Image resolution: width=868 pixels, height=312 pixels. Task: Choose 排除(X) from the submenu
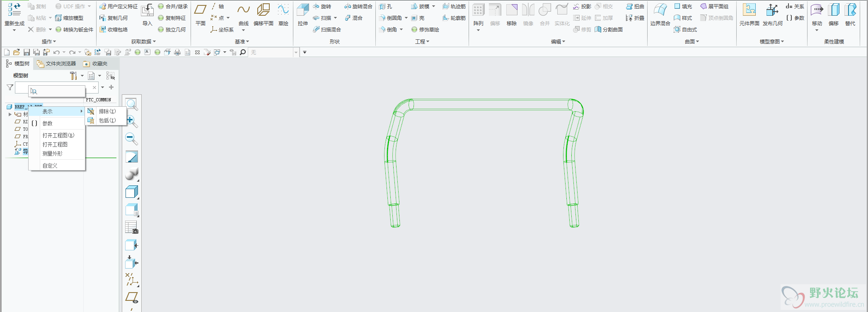pos(106,111)
